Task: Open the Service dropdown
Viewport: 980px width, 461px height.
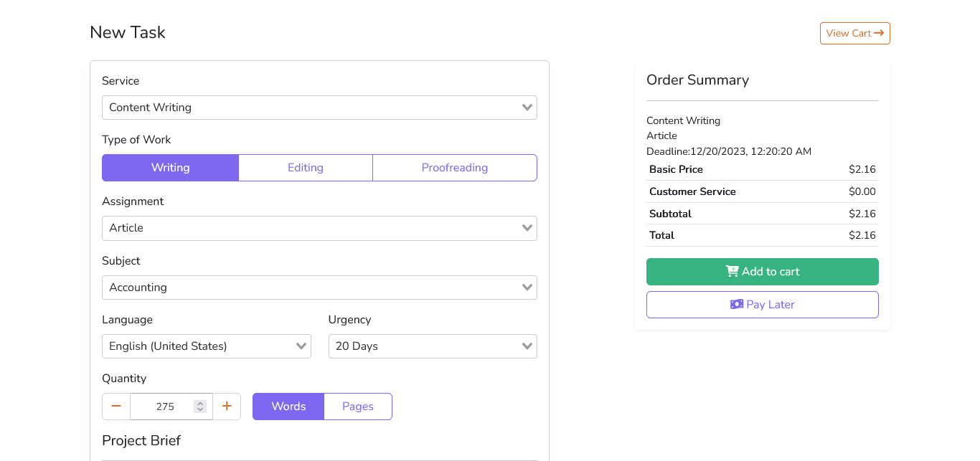Action: pyautogui.click(x=319, y=108)
